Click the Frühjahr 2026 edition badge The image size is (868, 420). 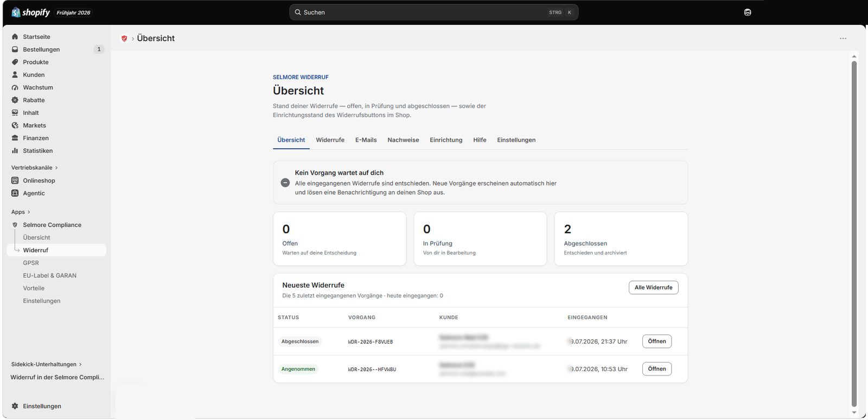(73, 12)
